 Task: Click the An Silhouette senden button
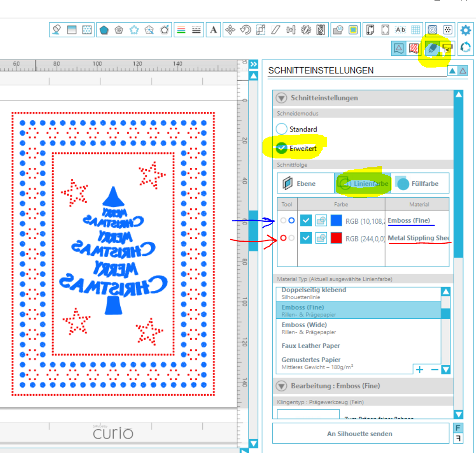pos(359,433)
